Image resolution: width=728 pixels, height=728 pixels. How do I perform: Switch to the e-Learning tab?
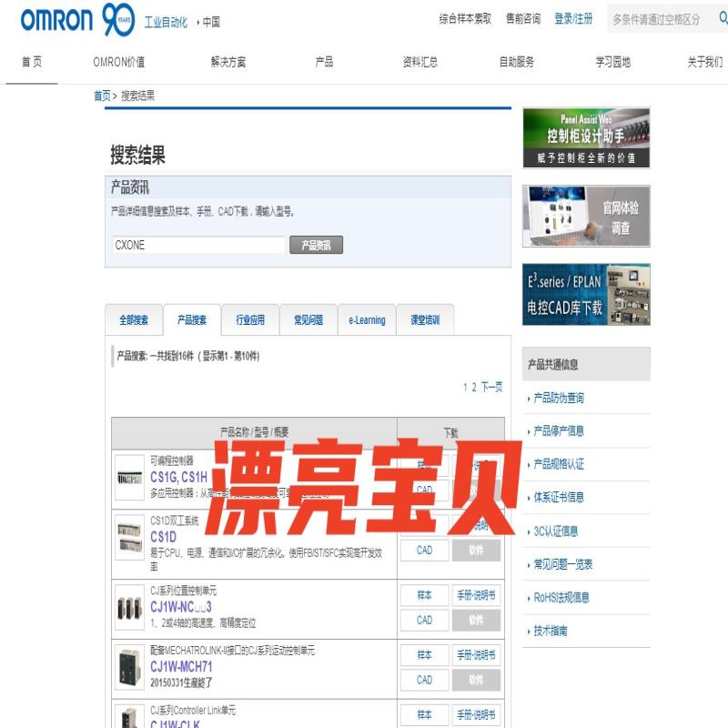(x=367, y=319)
